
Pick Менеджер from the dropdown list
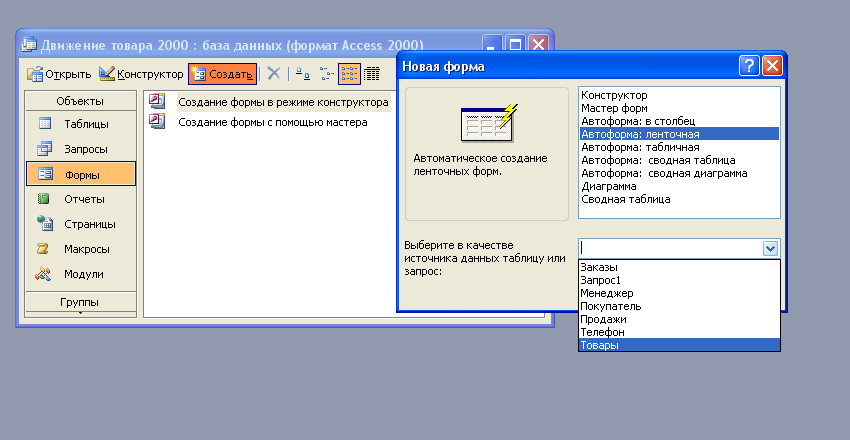679,293
